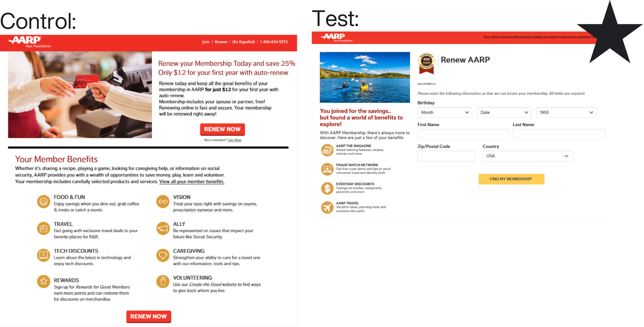The image size is (644, 327).
Task: Click the Tech Discounts laptop icon
Action: coord(44,255)
